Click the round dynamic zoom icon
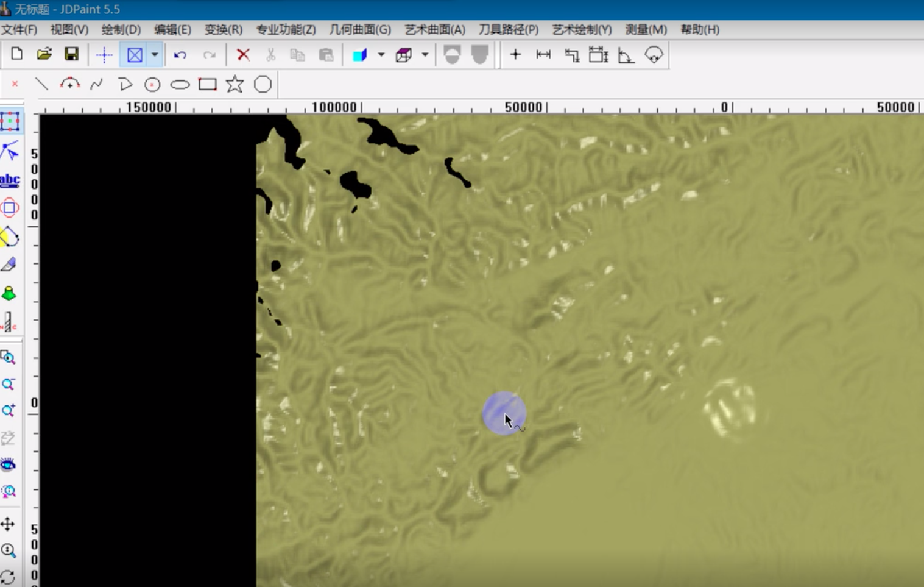 (8, 551)
